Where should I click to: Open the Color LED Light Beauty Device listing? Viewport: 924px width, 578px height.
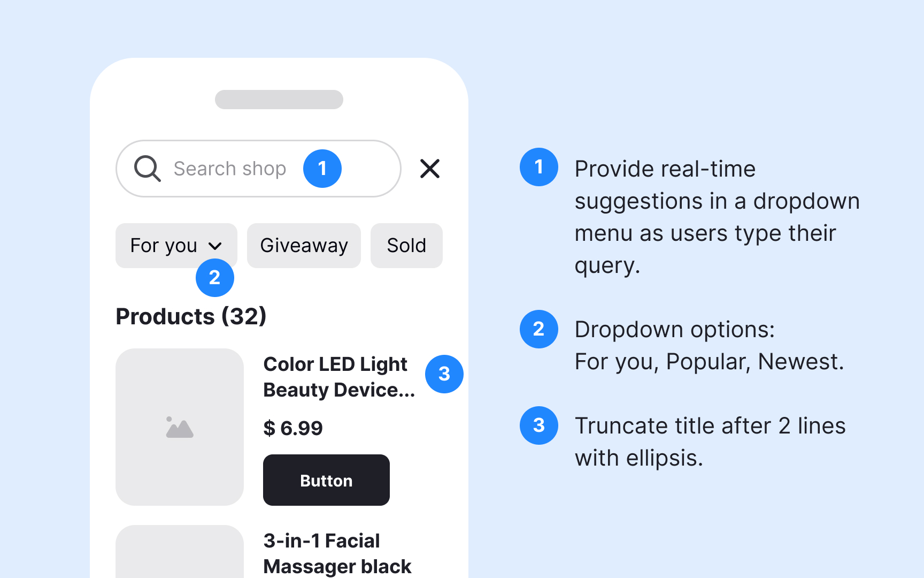[x=339, y=377]
